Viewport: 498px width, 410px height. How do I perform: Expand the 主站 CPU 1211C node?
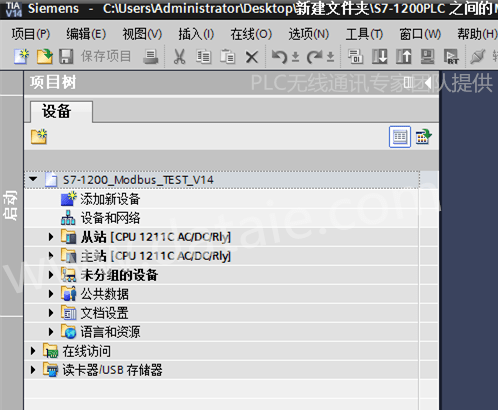coord(51,256)
